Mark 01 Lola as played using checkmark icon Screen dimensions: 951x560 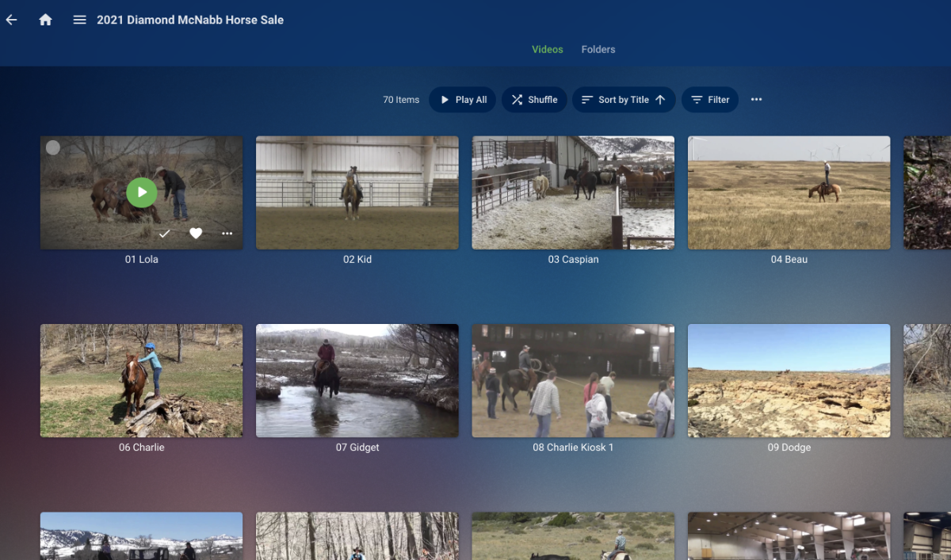point(164,233)
